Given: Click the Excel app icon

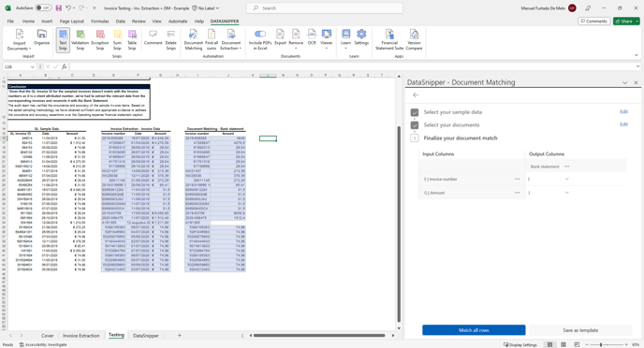Looking at the screenshot, I should (x=7, y=7).
